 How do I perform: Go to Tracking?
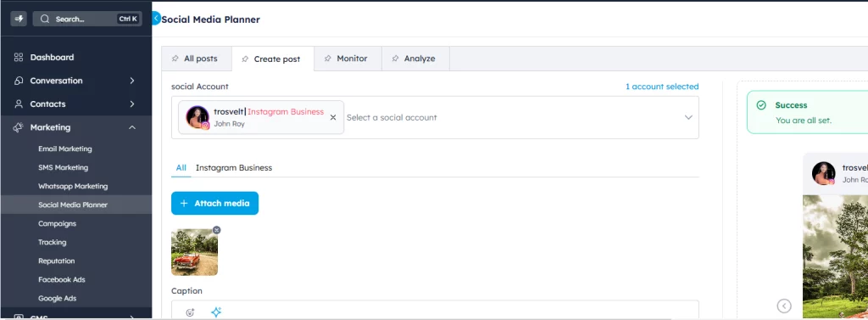tap(52, 243)
